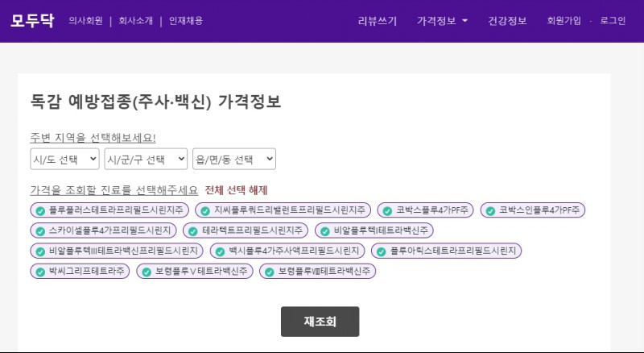Click the 모두닥 logo
Image resolution: width=644 pixels, height=353 pixels.
[32, 21]
